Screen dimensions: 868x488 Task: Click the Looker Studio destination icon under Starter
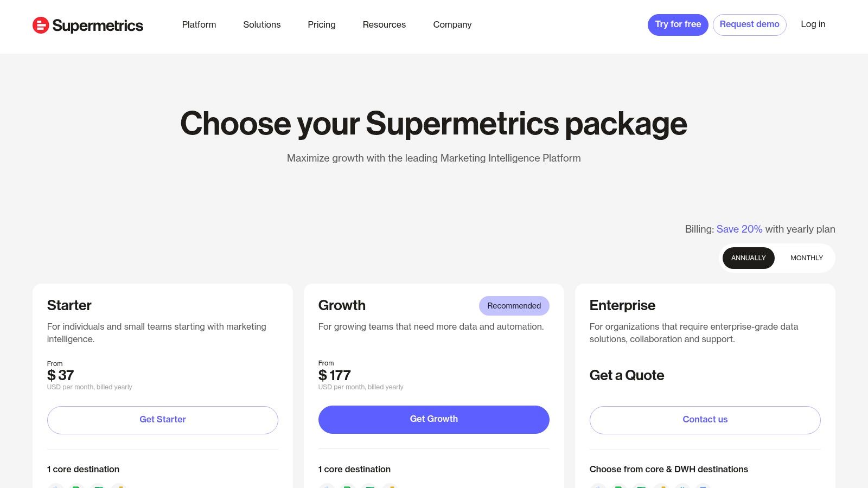(x=56, y=487)
